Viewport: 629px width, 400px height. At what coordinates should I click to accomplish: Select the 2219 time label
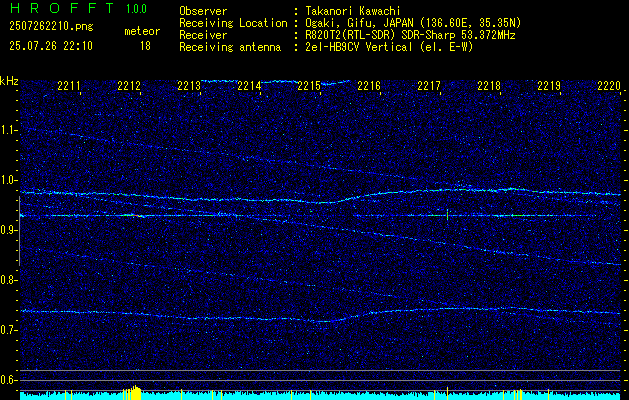[x=549, y=86]
